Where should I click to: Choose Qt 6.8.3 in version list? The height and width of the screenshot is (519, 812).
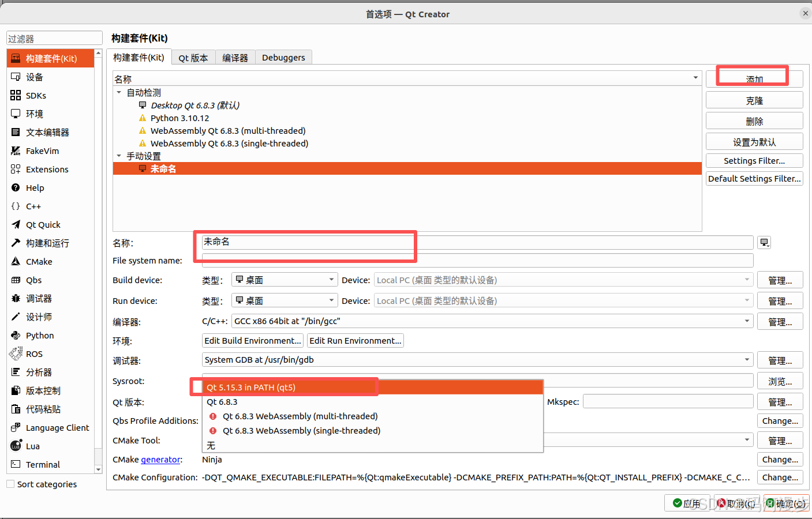point(372,402)
